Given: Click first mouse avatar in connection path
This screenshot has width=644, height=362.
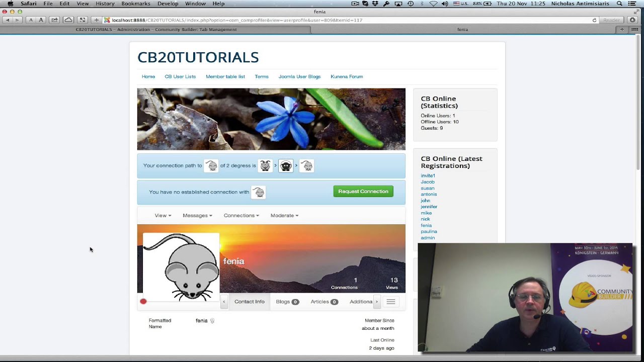Looking at the screenshot, I should (211, 165).
